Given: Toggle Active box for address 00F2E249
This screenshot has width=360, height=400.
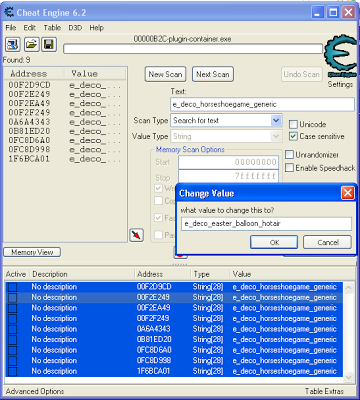Looking at the screenshot, I should coord(12,297).
